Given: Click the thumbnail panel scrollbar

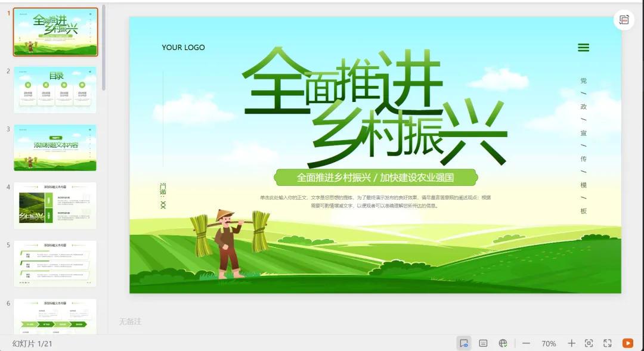Looking at the screenshot, I should 104,48.
